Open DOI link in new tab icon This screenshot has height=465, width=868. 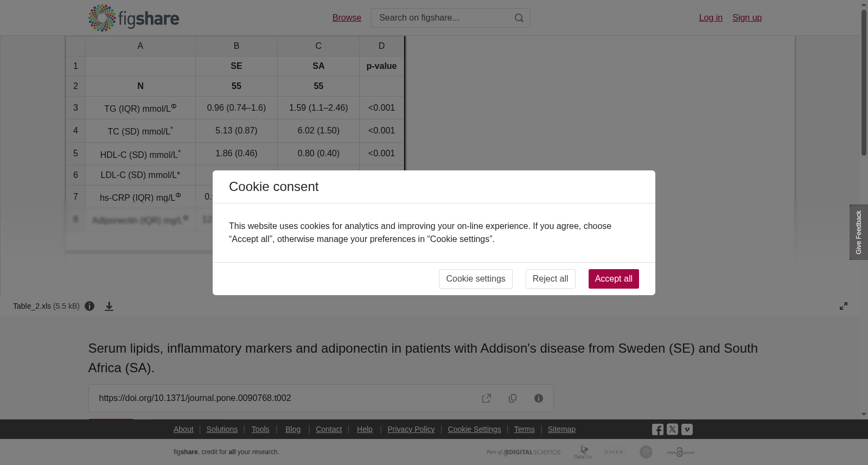487,398
